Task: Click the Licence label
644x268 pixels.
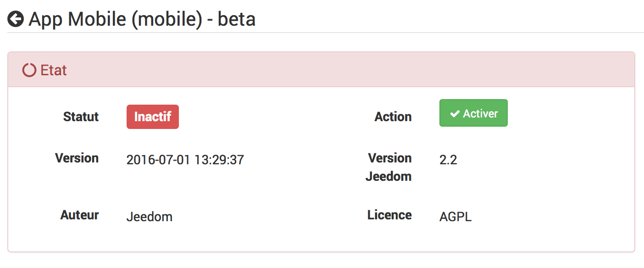Action: [x=389, y=215]
